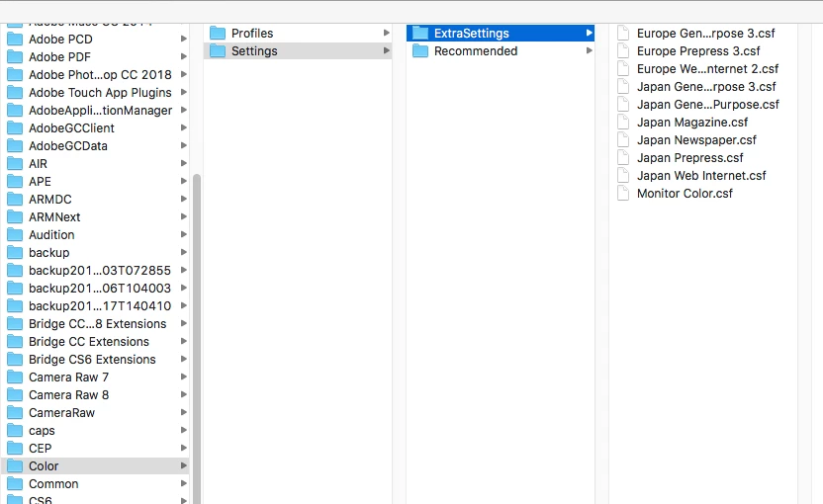
Task: Expand the ARMNext folder arrow
Action: pyautogui.click(x=184, y=216)
